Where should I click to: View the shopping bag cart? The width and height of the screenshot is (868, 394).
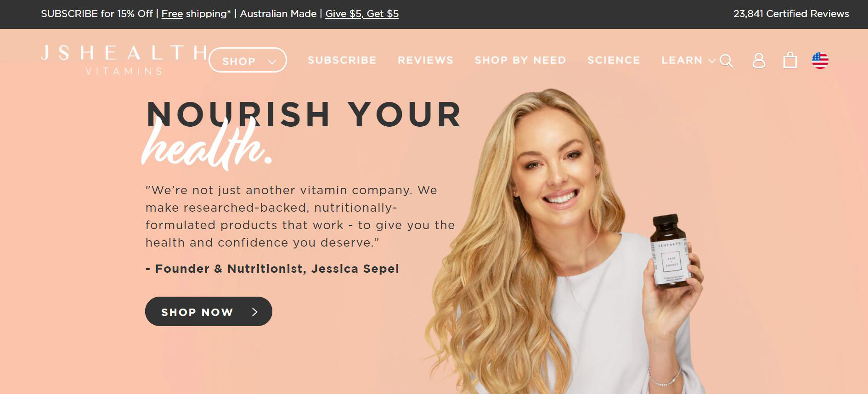tap(790, 60)
